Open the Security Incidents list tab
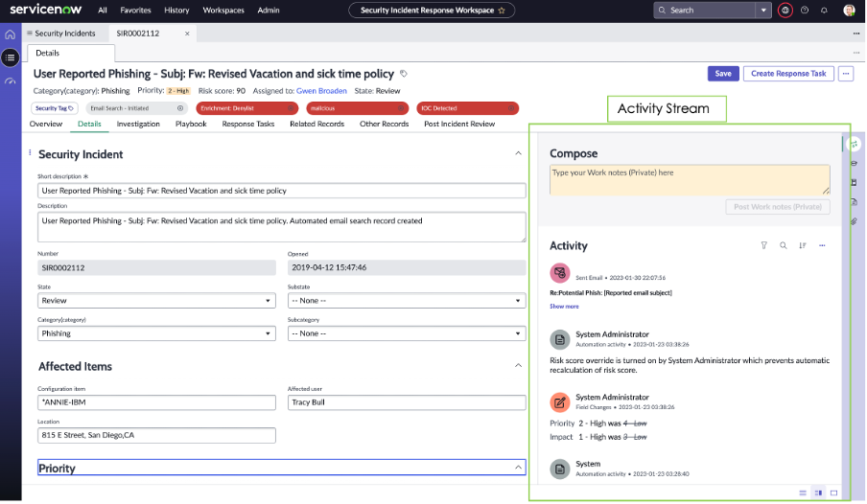This screenshot has height=504, width=867. coord(64,34)
